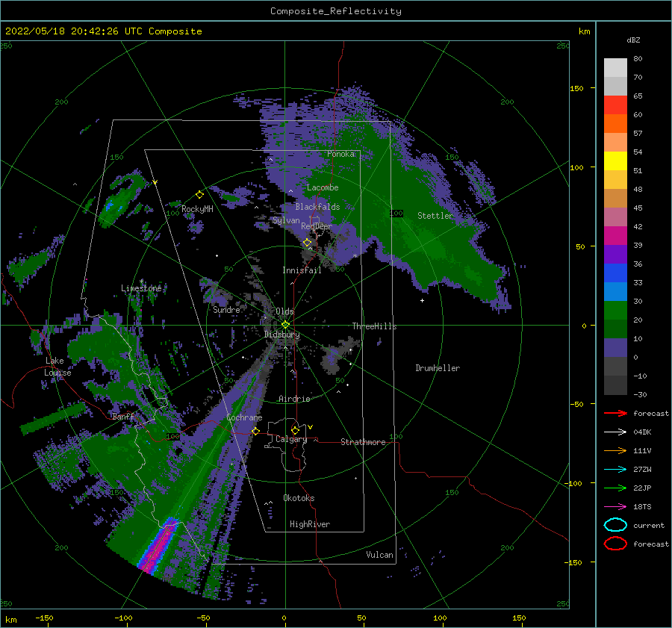Viewport: 672px width, 628px height.
Task: Click the magenta 18TS arrow icon
Action: tap(615, 507)
